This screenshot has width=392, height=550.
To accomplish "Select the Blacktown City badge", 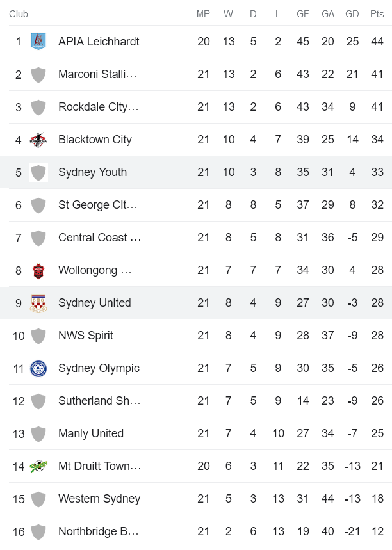I will [38, 139].
